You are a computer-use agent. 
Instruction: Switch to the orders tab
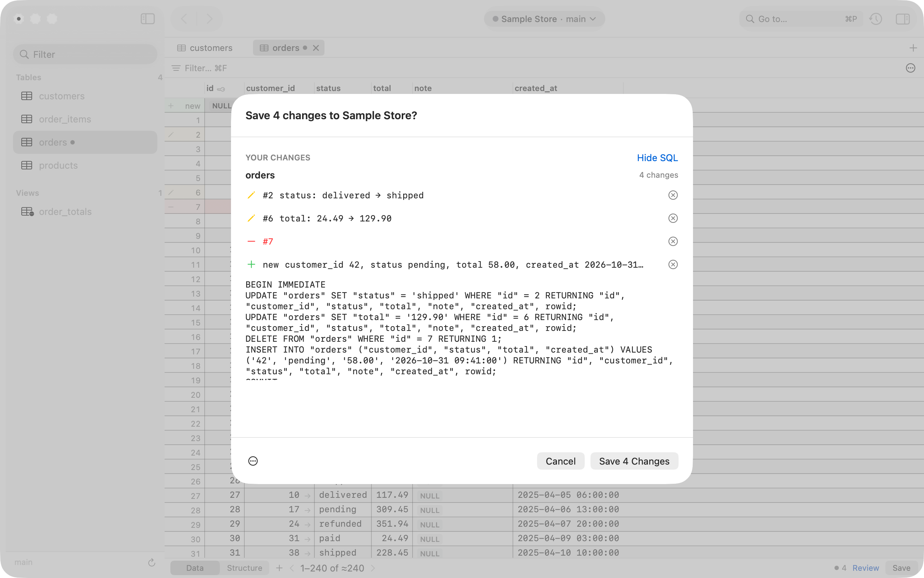click(285, 48)
